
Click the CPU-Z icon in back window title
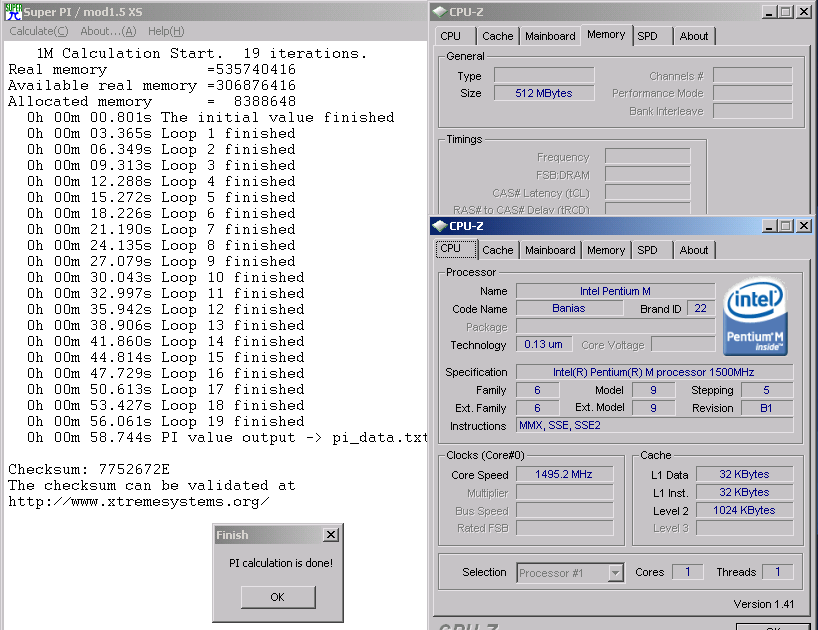(440, 11)
